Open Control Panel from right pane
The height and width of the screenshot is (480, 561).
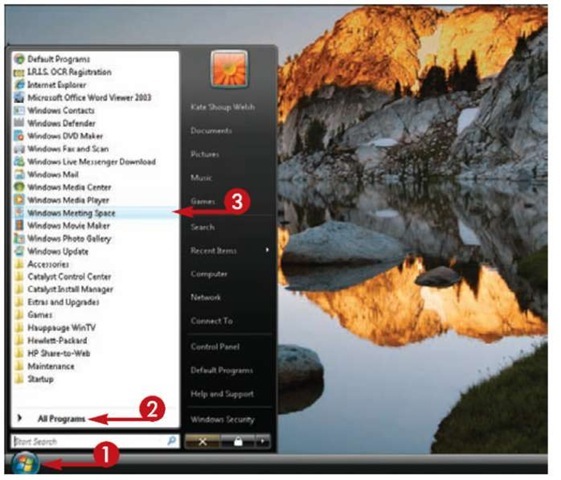coord(215,347)
